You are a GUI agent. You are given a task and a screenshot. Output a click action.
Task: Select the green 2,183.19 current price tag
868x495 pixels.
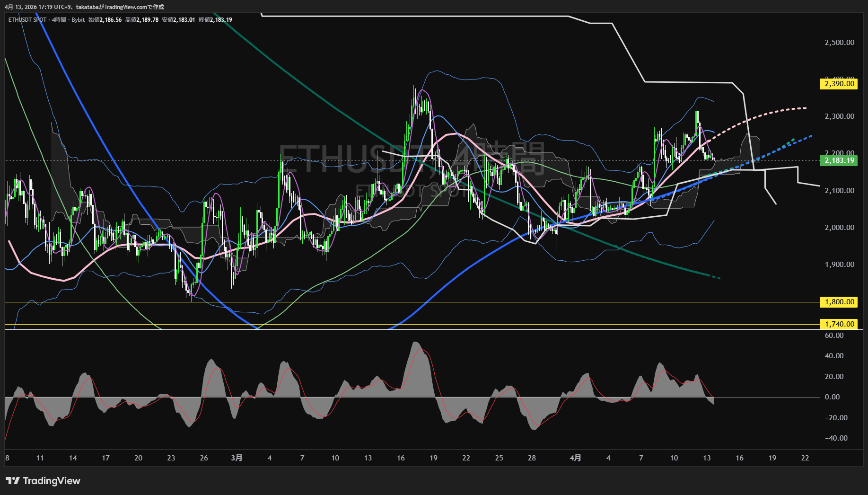[x=839, y=160]
